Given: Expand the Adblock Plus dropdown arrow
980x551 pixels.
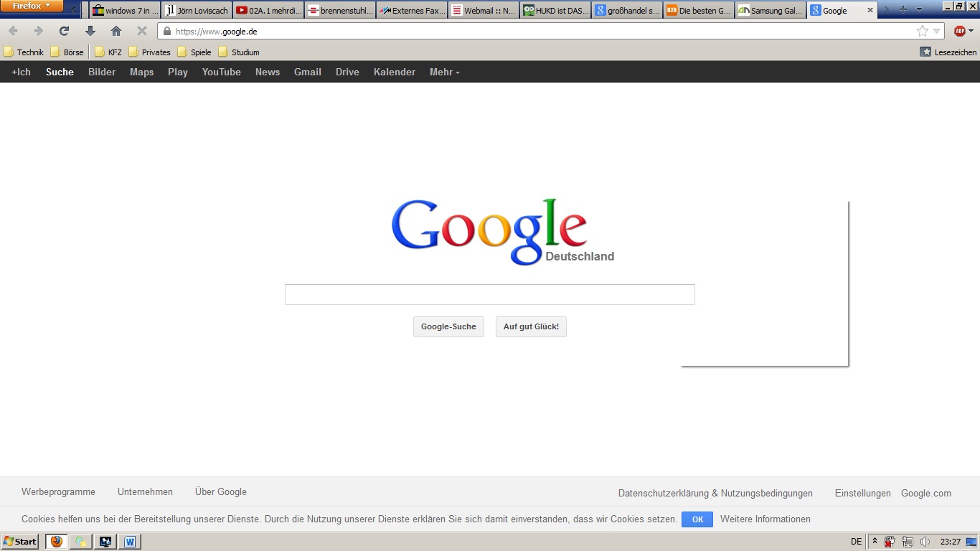Looking at the screenshot, I should pyautogui.click(x=971, y=31).
